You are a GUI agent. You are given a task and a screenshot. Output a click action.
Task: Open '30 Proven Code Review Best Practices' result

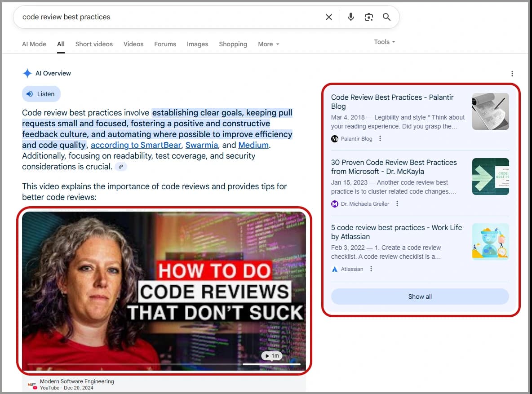[394, 167]
